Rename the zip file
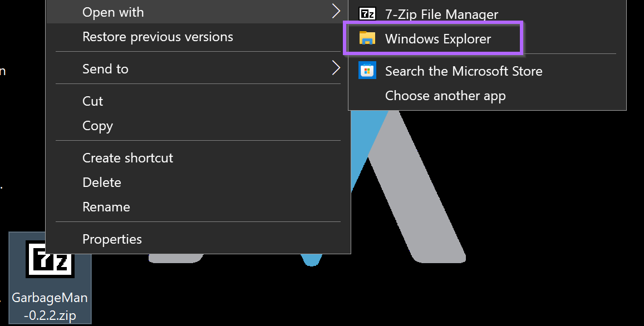Viewport: 644px width, 326px height. click(x=106, y=207)
